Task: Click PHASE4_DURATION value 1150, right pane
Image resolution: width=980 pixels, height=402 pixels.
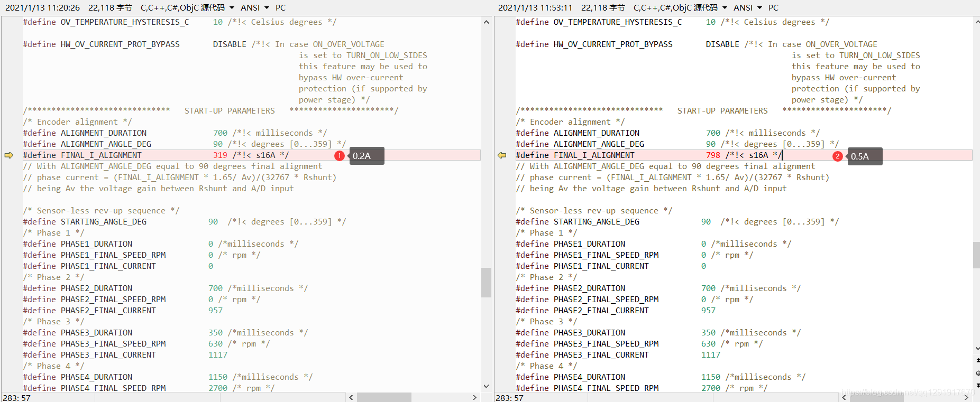Action: [711, 377]
